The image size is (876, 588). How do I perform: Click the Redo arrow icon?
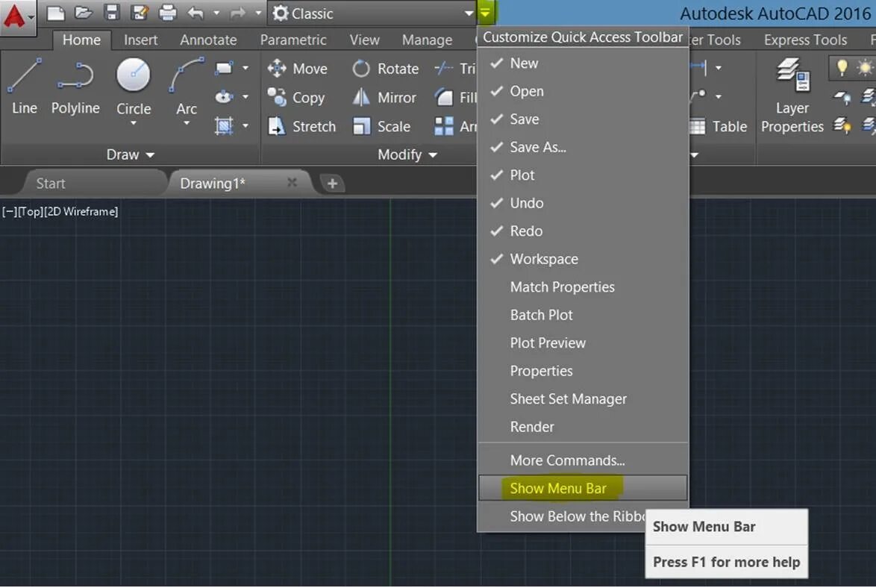(238, 12)
